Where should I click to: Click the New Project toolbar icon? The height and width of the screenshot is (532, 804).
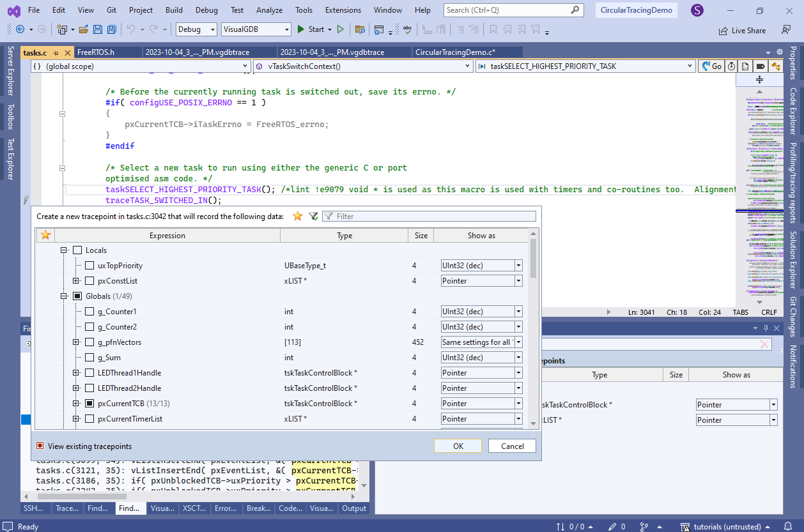pos(62,29)
